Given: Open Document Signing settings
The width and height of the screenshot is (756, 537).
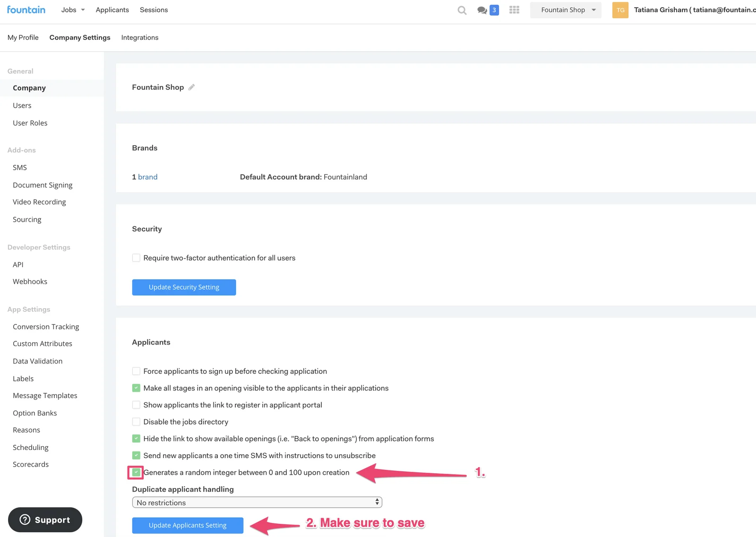Looking at the screenshot, I should point(43,185).
